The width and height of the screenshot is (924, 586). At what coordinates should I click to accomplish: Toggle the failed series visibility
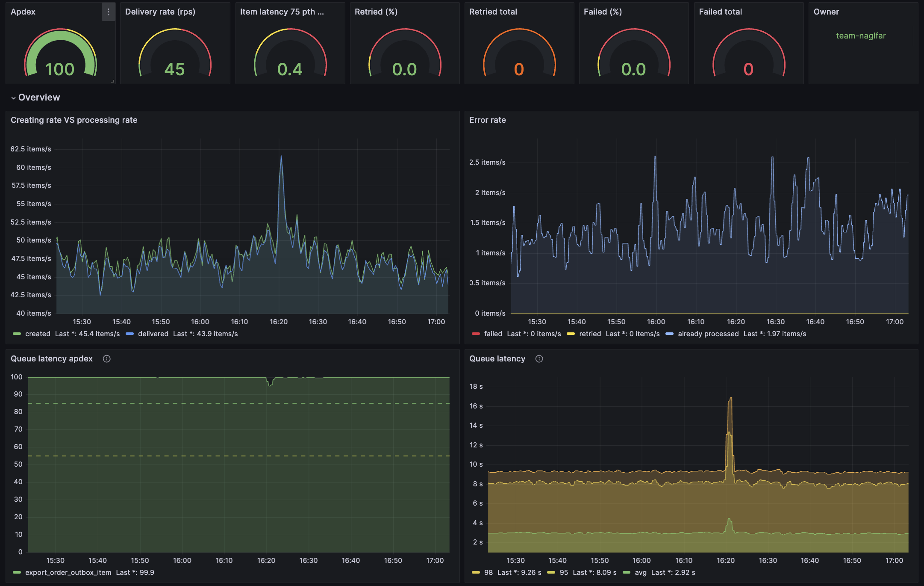[493, 334]
